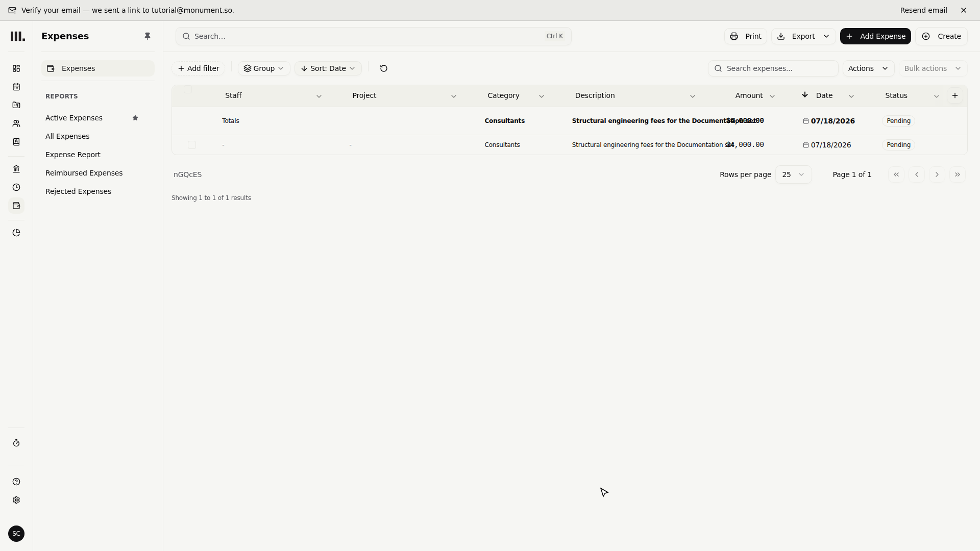This screenshot has width=980, height=551.
Task: Select the $4,000.00 expense row checkbox
Action: (192, 145)
